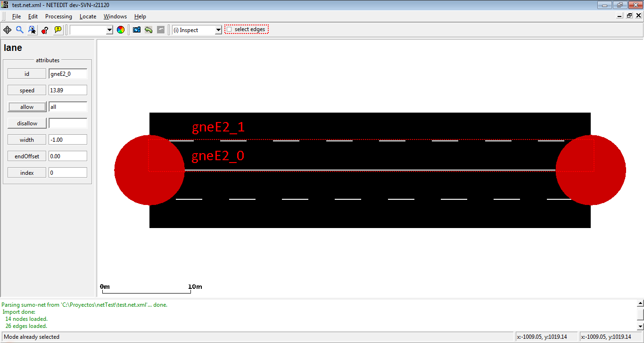Focus the speed field showing 13.89

point(68,90)
